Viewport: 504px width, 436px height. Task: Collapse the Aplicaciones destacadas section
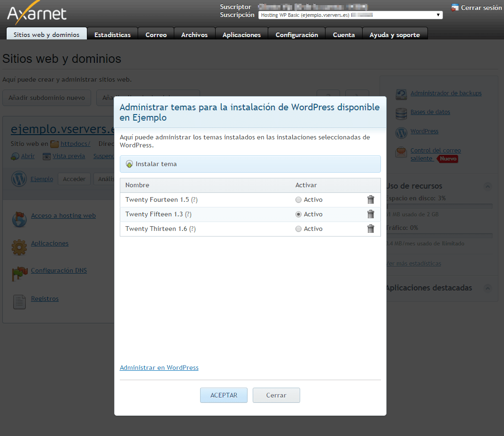pos(488,288)
